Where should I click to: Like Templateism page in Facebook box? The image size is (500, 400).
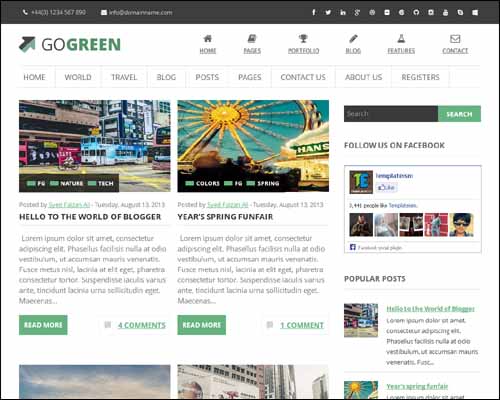point(387,187)
